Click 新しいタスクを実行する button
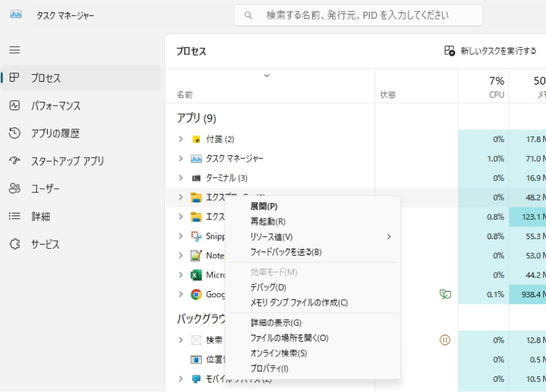 (x=490, y=51)
